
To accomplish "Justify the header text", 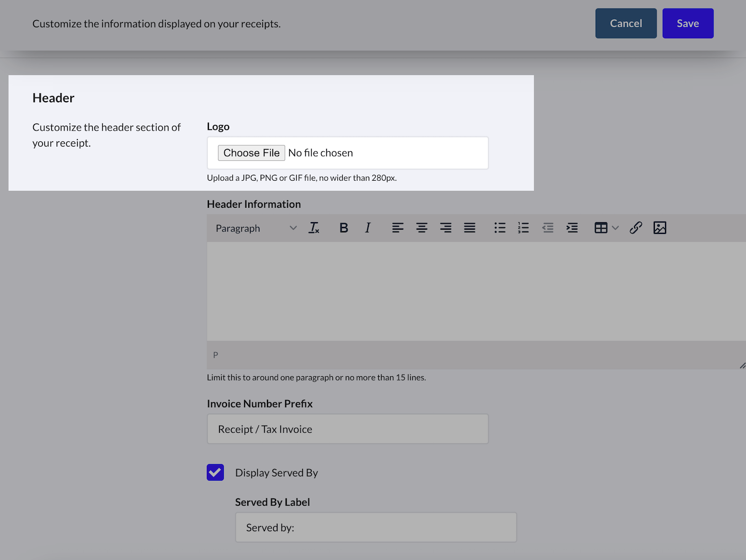I will pyautogui.click(x=469, y=228).
